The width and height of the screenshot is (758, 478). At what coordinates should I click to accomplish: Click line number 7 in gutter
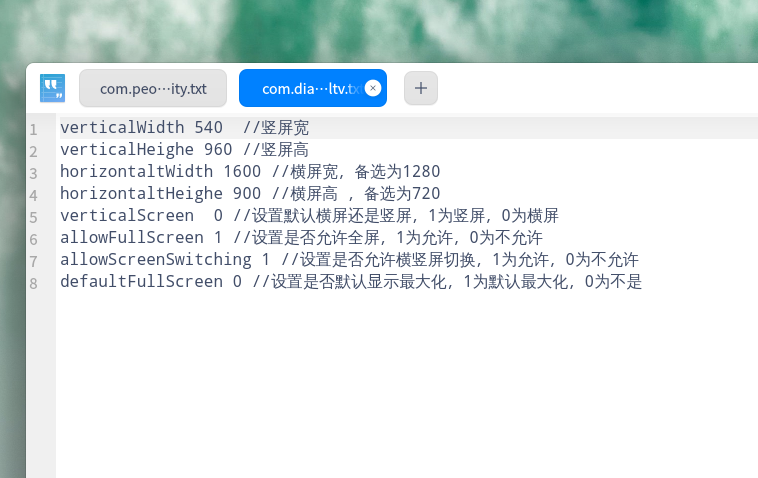pyautogui.click(x=33, y=261)
